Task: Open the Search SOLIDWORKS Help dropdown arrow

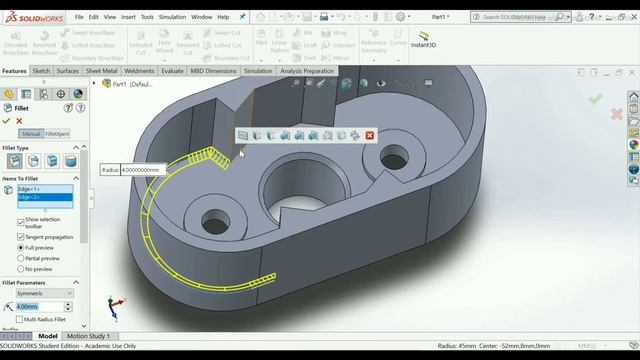Action: (568, 17)
